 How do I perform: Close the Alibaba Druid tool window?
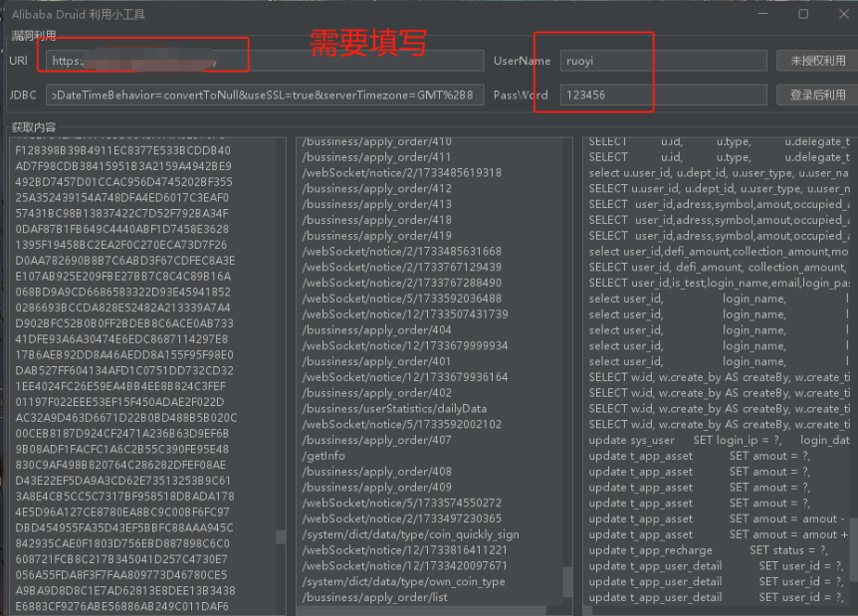pyautogui.click(x=844, y=14)
